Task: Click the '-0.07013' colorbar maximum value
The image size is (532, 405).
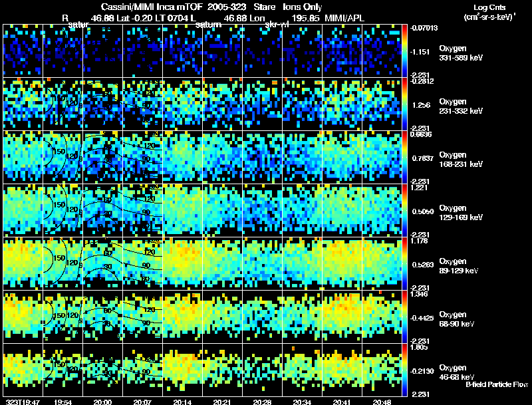Action: (424, 28)
